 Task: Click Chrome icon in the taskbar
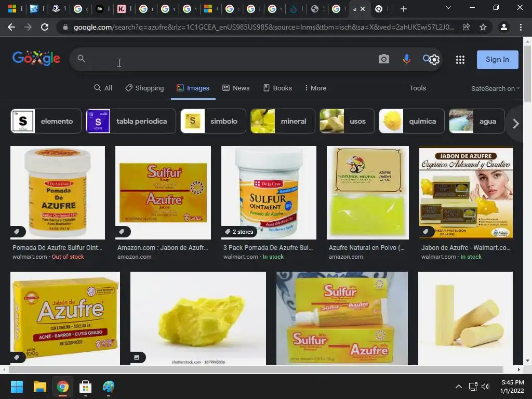(62, 387)
